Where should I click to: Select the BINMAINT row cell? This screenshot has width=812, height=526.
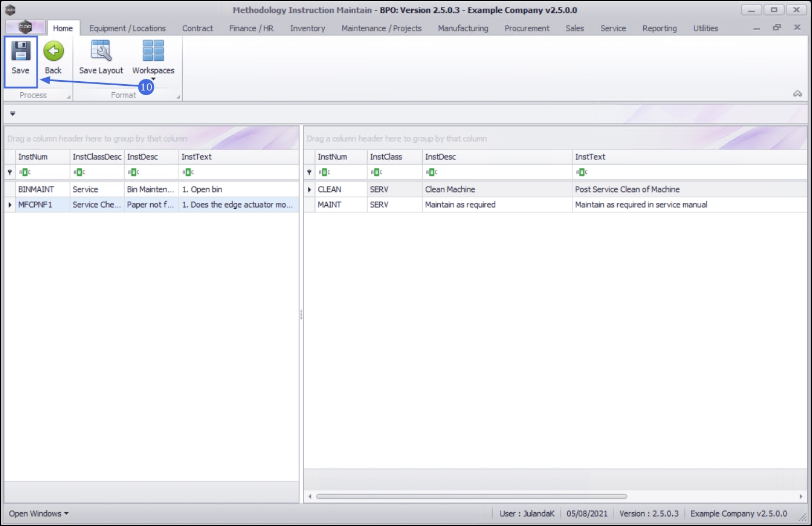click(x=42, y=189)
